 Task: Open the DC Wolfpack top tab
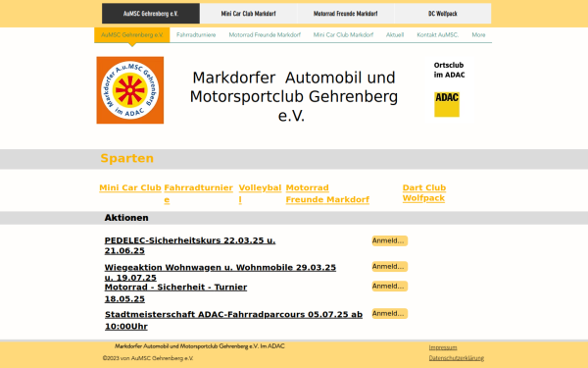point(443,14)
